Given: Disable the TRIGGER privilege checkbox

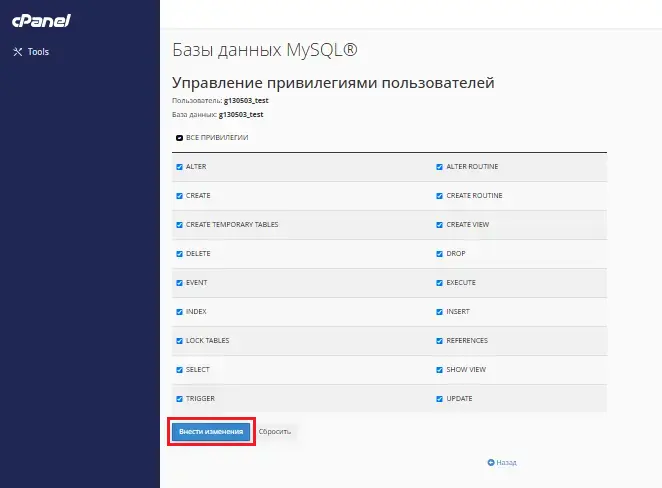Looking at the screenshot, I should point(179,398).
